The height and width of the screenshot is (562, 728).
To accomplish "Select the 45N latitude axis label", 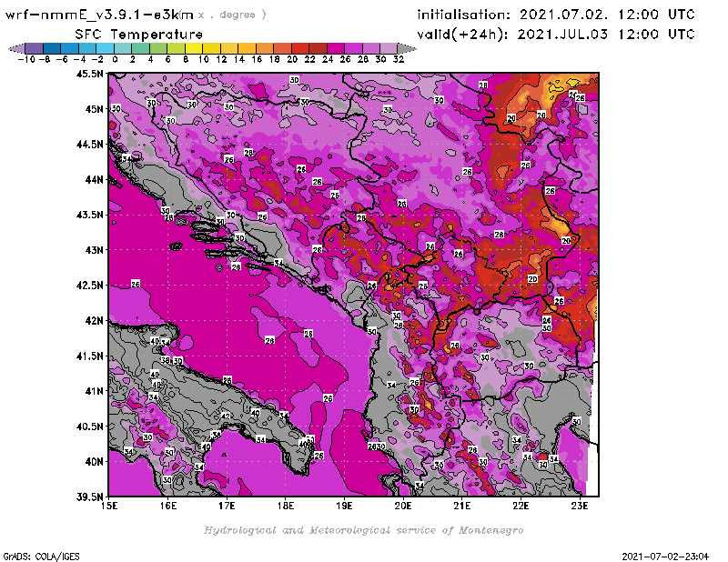I will (x=94, y=109).
